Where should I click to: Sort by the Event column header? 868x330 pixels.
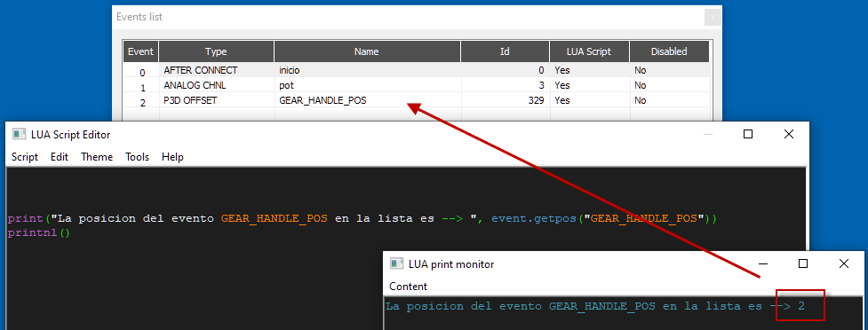click(x=141, y=51)
